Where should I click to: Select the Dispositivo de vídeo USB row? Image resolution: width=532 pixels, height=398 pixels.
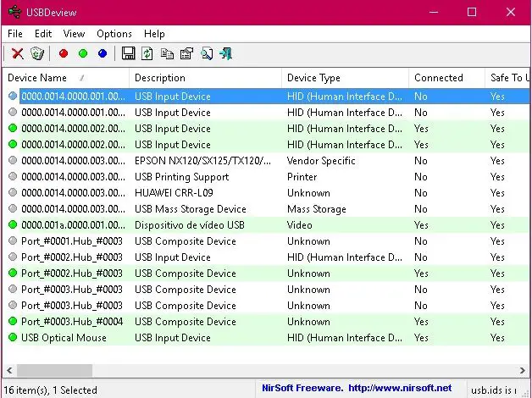click(x=266, y=224)
